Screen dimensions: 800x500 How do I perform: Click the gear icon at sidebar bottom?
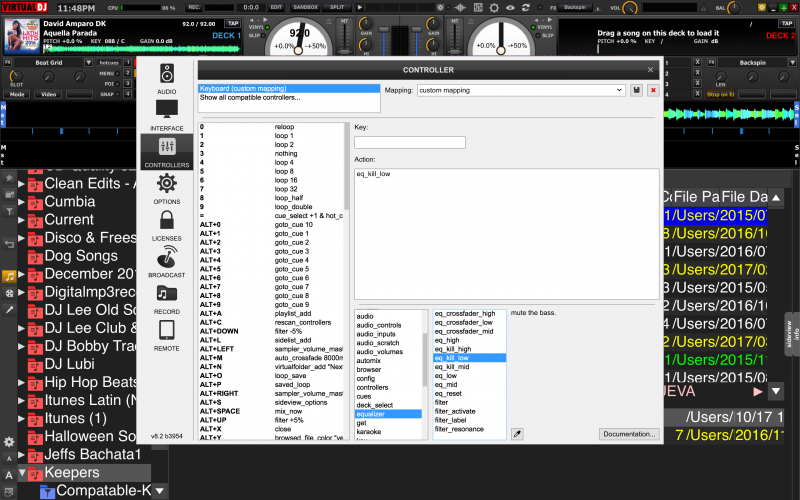point(9,442)
